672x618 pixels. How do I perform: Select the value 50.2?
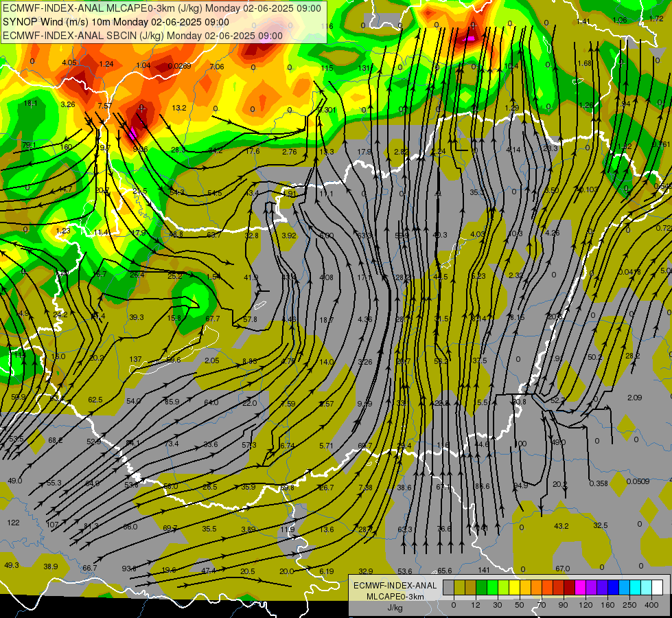coord(595,357)
